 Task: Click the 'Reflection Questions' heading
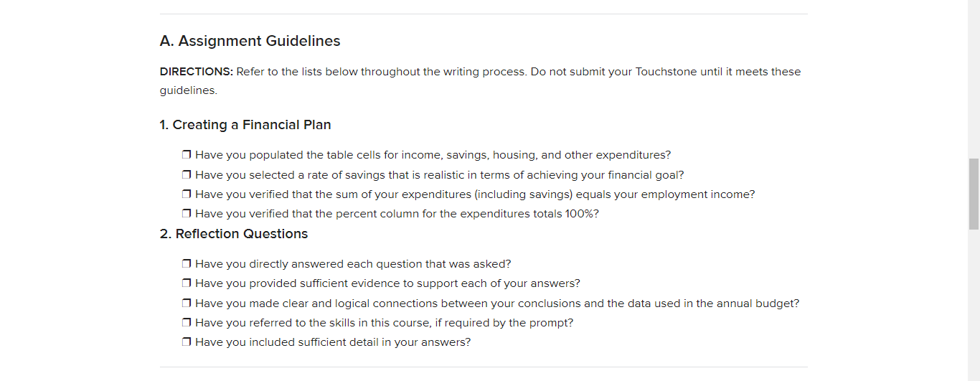(242, 234)
